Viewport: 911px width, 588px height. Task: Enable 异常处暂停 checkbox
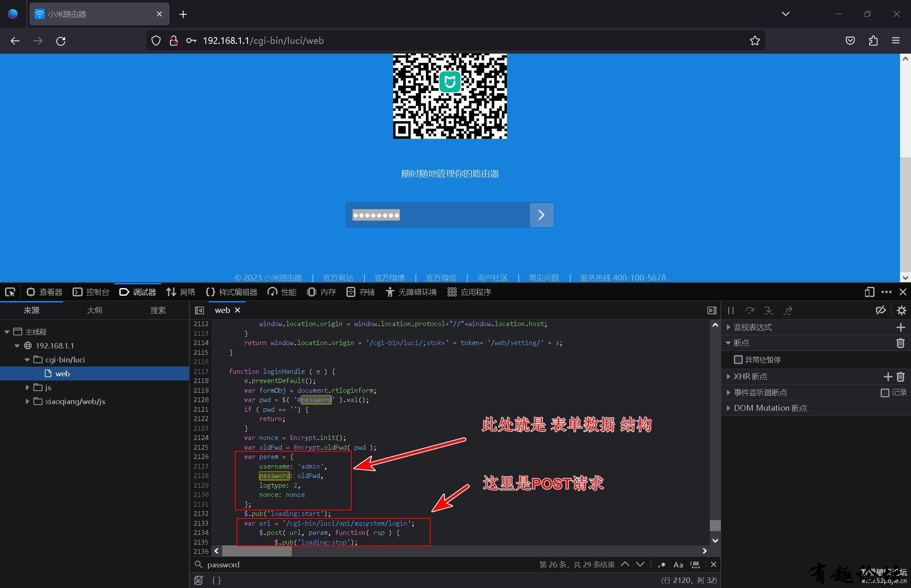point(738,360)
